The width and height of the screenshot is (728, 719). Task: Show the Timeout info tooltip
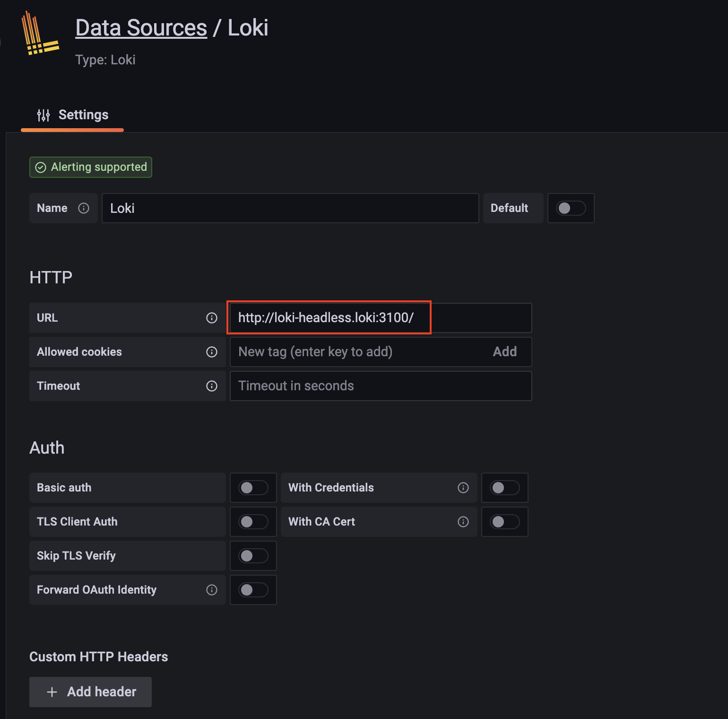click(212, 386)
